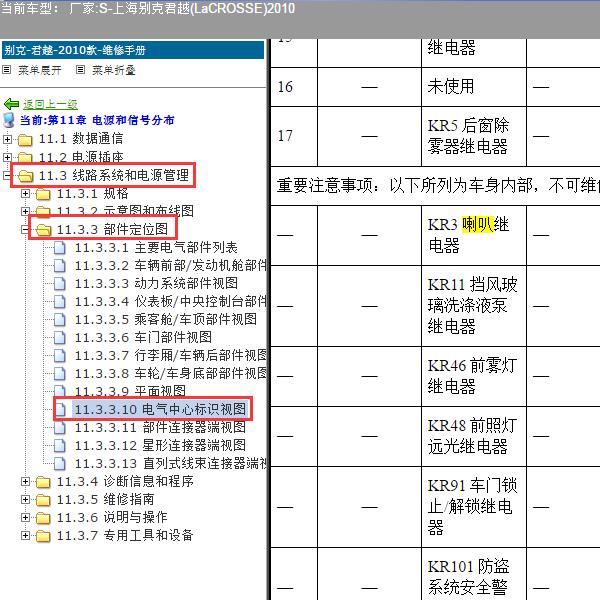Screen dimensions: 600x600
Task: Click the 返回上一级 link
Action: coord(50,104)
